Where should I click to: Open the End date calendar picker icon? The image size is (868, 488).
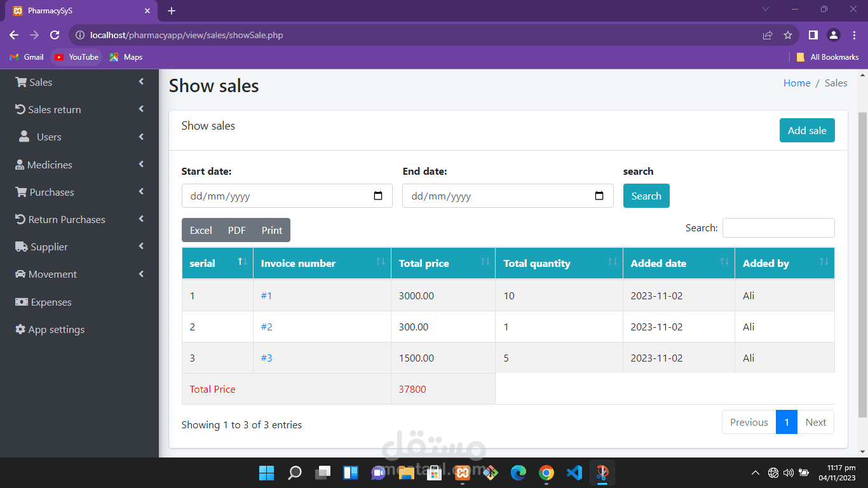599,196
